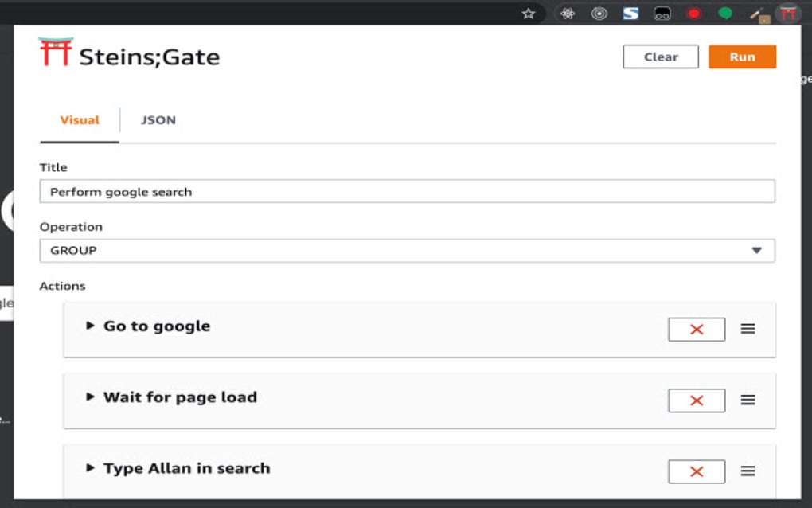The height and width of the screenshot is (508, 812).
Task: Click the Title input field
Action: click(x=407, y=191)
